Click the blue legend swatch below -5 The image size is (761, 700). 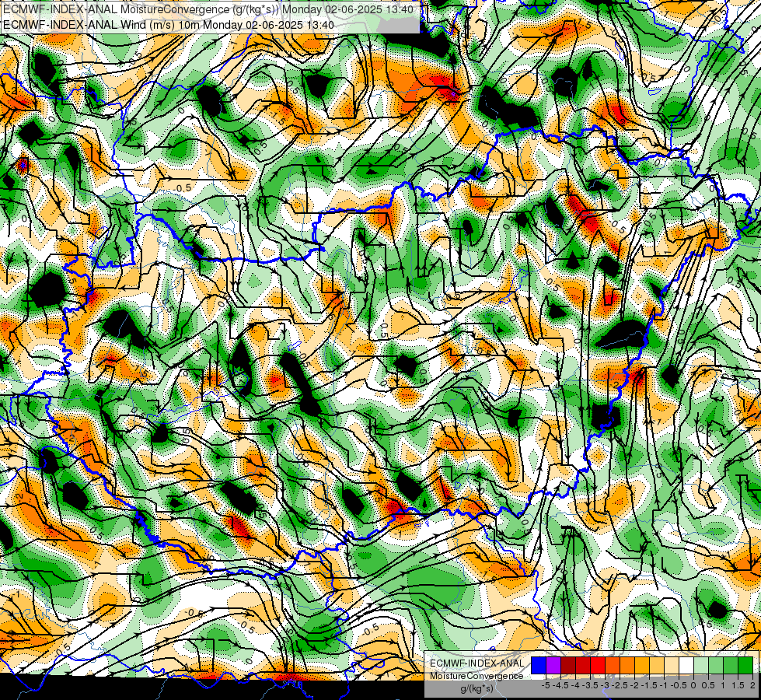tap(539, 665)
